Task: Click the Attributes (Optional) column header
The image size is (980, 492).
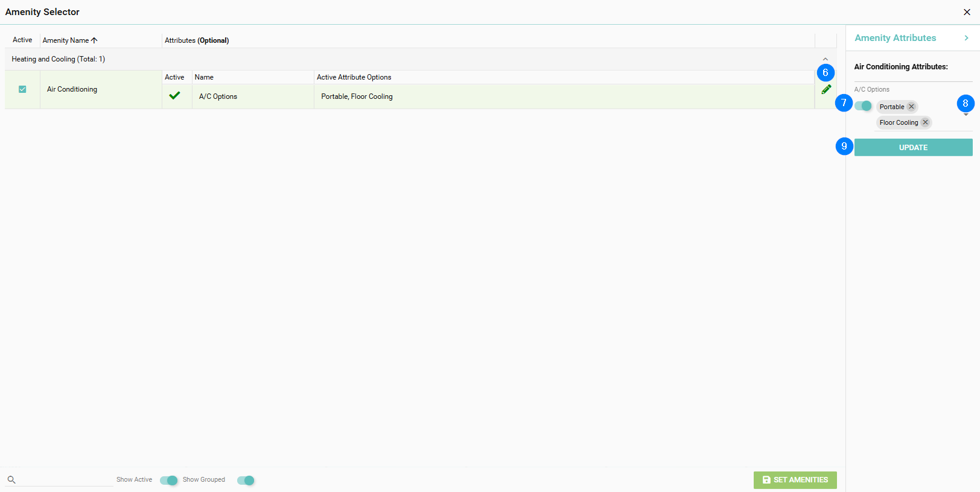Action: click(x=197, y=40)
